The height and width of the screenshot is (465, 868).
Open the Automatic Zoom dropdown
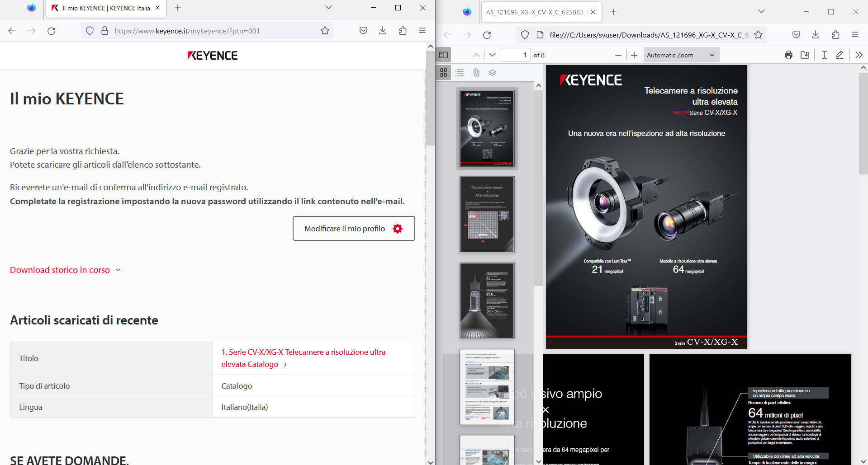coord(681,55)
